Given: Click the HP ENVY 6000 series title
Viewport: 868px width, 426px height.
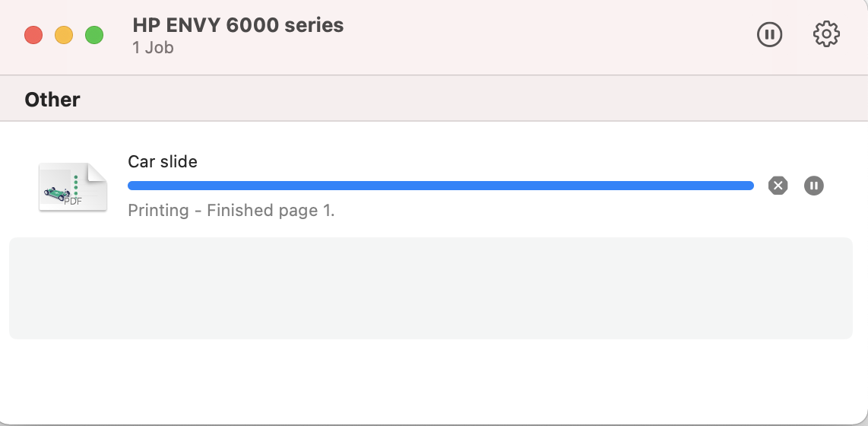Looking at the screenshot, I should (x=238, y=25).
